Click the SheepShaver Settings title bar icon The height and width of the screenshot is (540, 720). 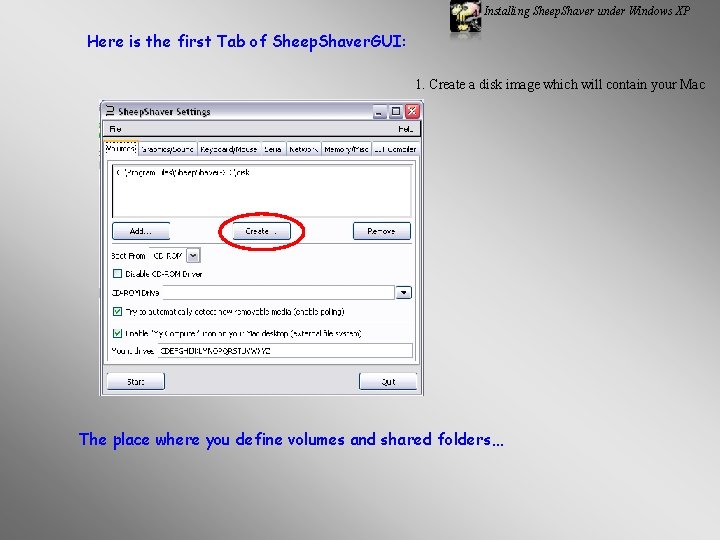coord(110,111)
